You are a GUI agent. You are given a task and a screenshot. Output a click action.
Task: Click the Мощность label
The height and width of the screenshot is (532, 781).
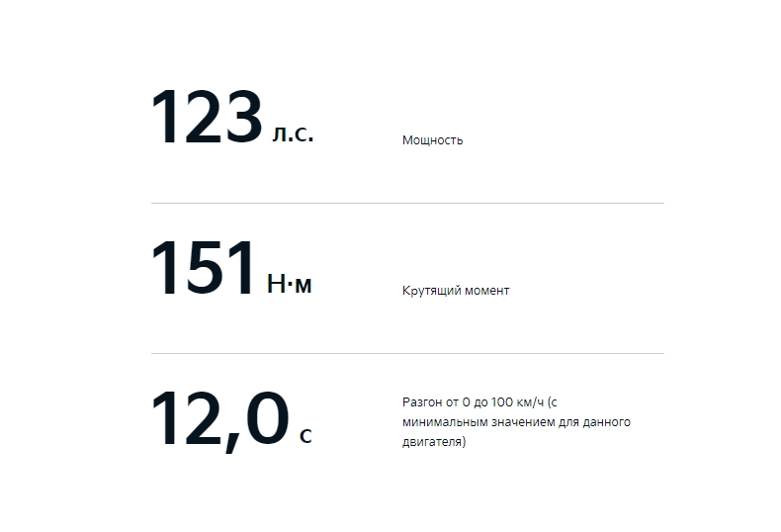tap(432, 140)
